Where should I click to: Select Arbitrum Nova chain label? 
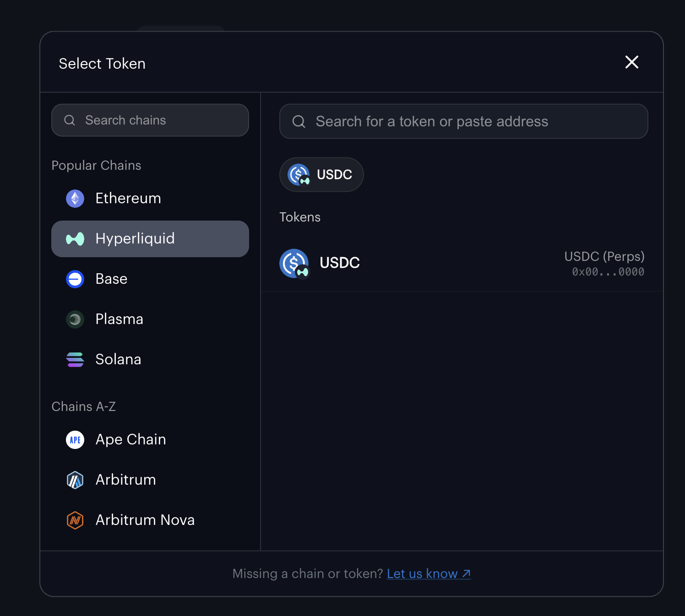[x=145, y=520]
